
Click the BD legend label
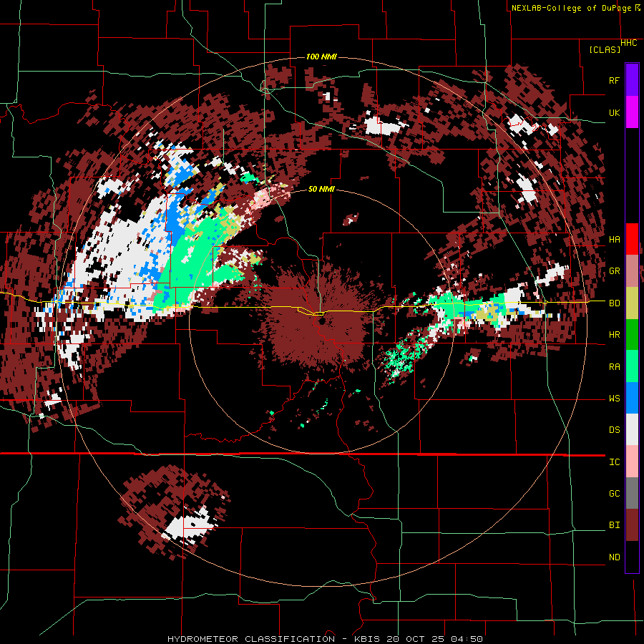pos(614,303)
